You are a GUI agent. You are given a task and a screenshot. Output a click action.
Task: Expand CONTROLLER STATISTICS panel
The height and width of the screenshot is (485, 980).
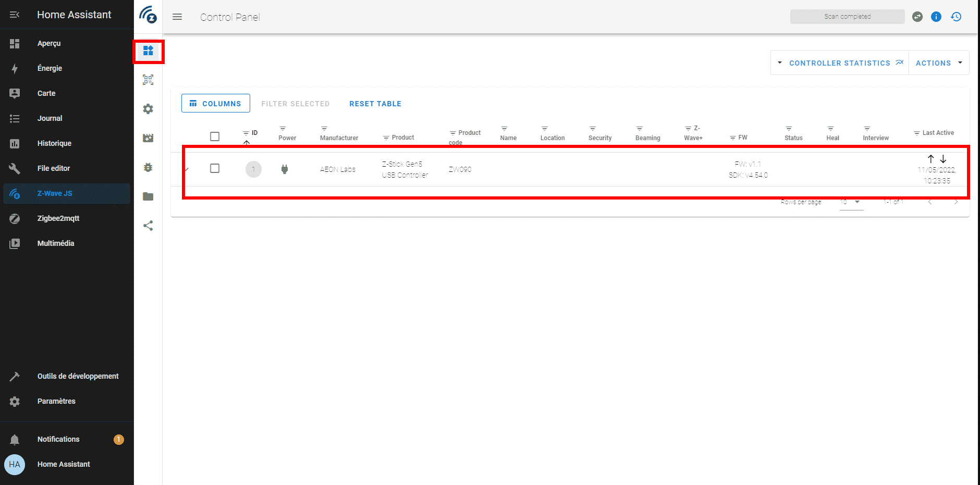coord(840,63)
